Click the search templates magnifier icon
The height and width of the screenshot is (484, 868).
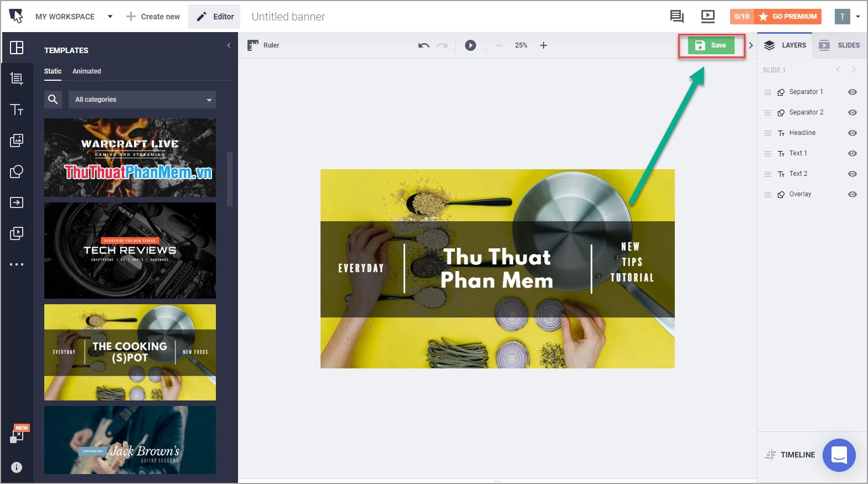click(53, 100)
